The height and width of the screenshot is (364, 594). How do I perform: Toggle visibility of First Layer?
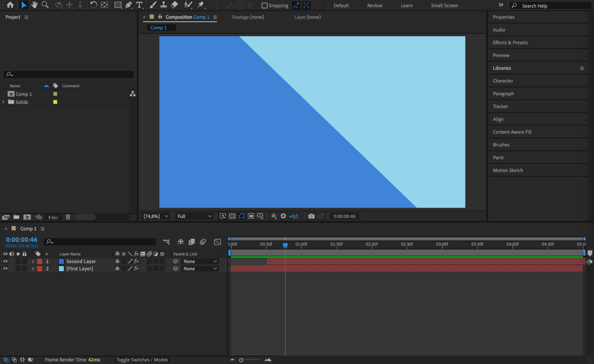pyautogui.click(x=5, y=268)
